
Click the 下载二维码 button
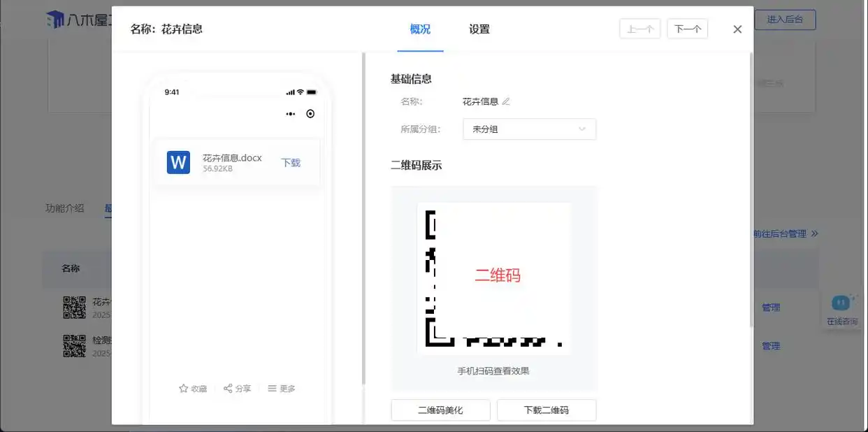click(x=547, y=410)
